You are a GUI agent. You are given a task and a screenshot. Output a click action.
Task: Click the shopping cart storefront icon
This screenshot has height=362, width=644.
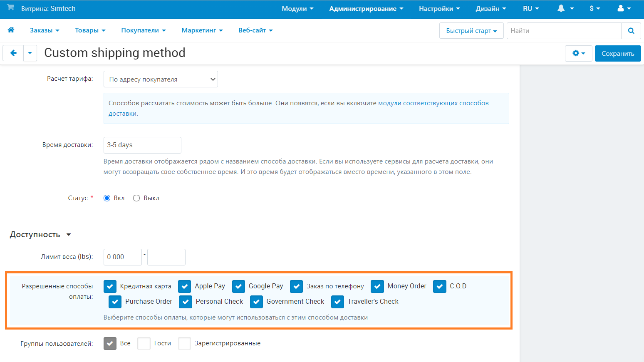[x=11, y=8]
